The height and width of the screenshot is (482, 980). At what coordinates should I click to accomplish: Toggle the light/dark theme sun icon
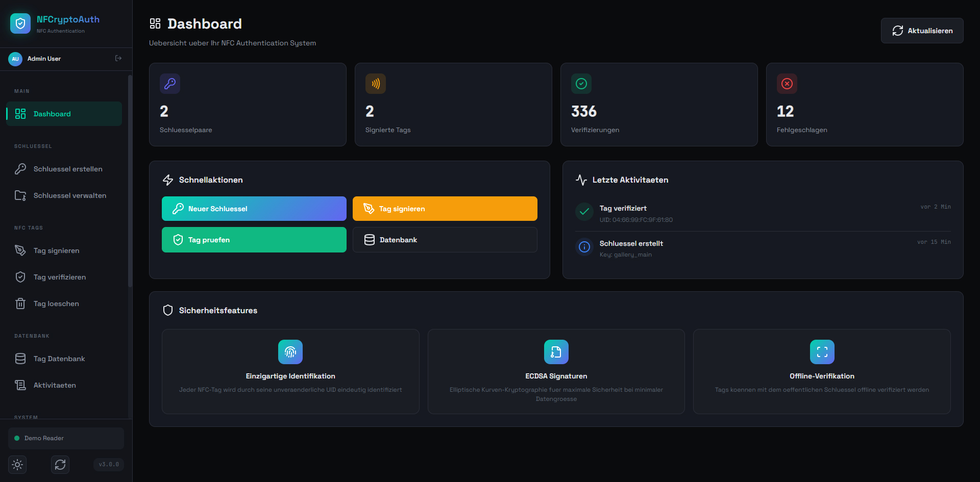(17, 465)
